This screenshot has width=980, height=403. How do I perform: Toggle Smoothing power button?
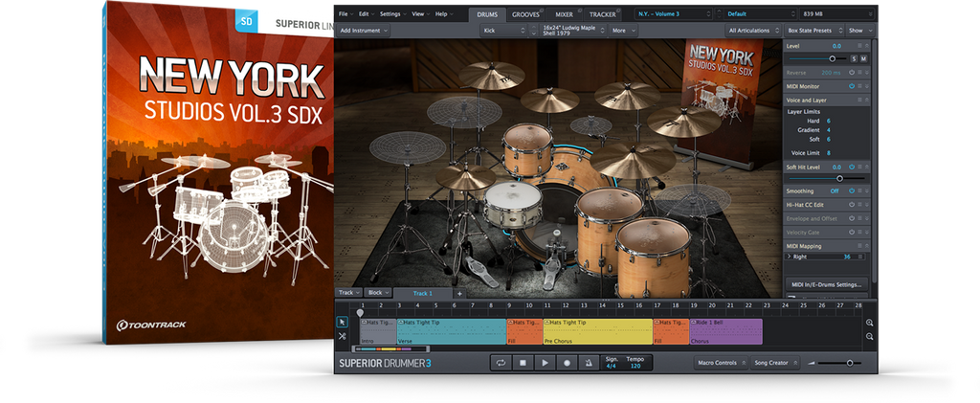(851, 191)
